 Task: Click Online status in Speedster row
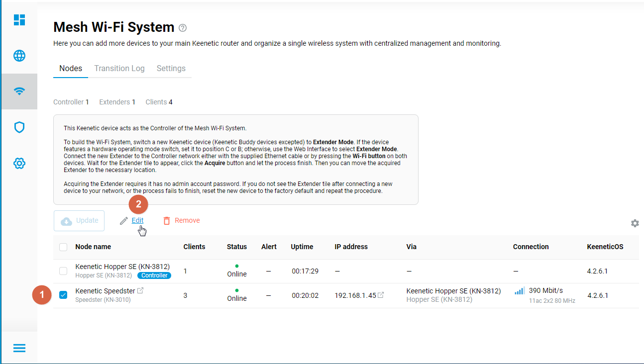(237, 298)
